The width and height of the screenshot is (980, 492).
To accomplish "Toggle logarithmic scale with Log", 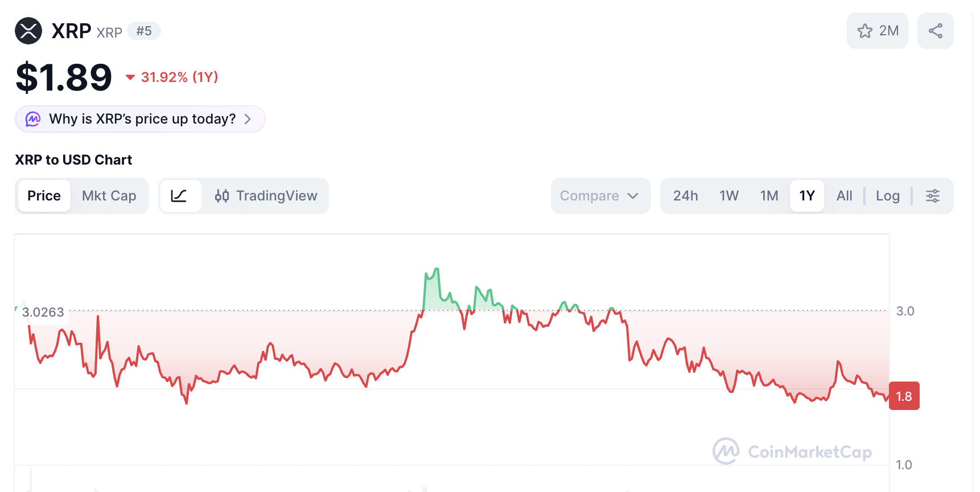I will tap(887, 195).
